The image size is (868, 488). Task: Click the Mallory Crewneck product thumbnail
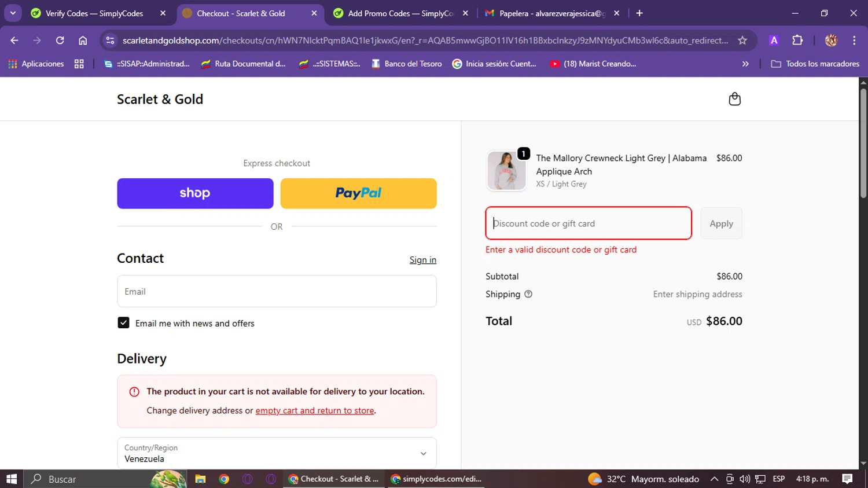coord(506,171)
